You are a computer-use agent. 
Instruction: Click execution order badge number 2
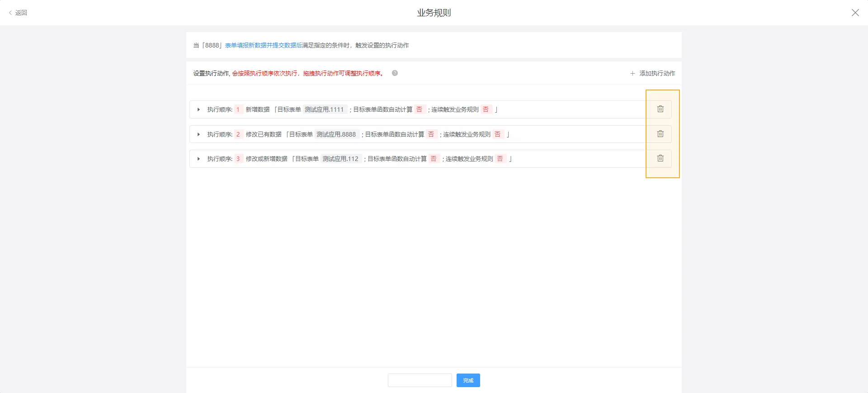[x=238, y=134]
